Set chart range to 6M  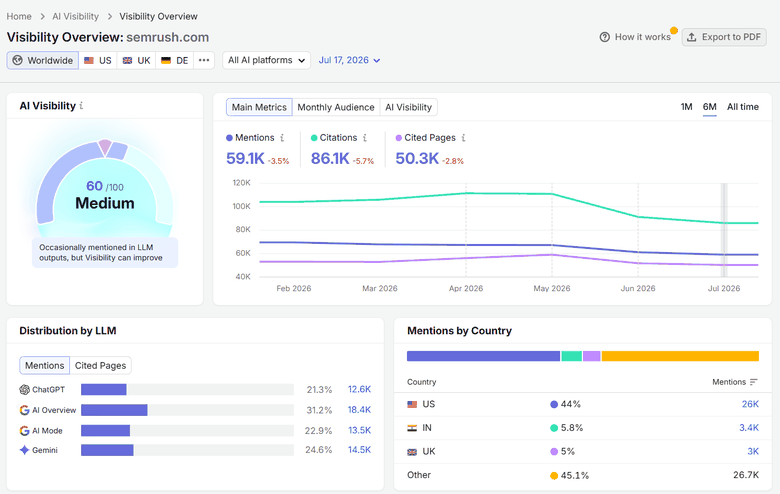(709, 107)
